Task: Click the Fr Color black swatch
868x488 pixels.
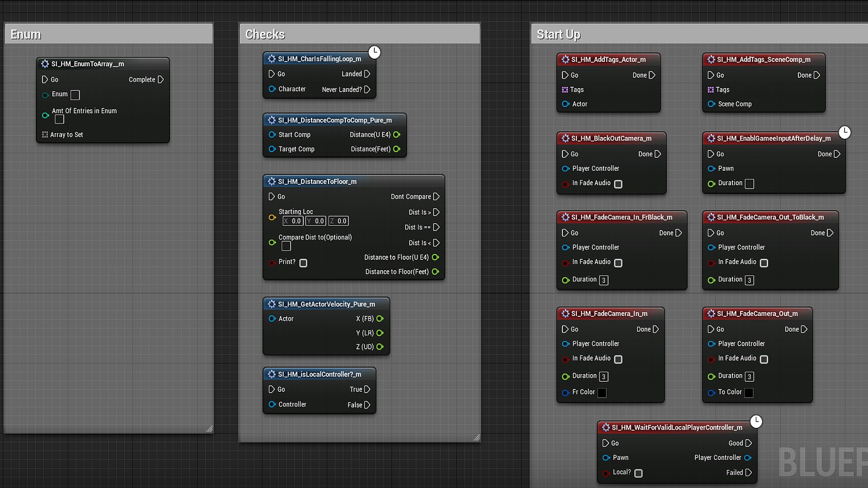Action: pos(602,393)
